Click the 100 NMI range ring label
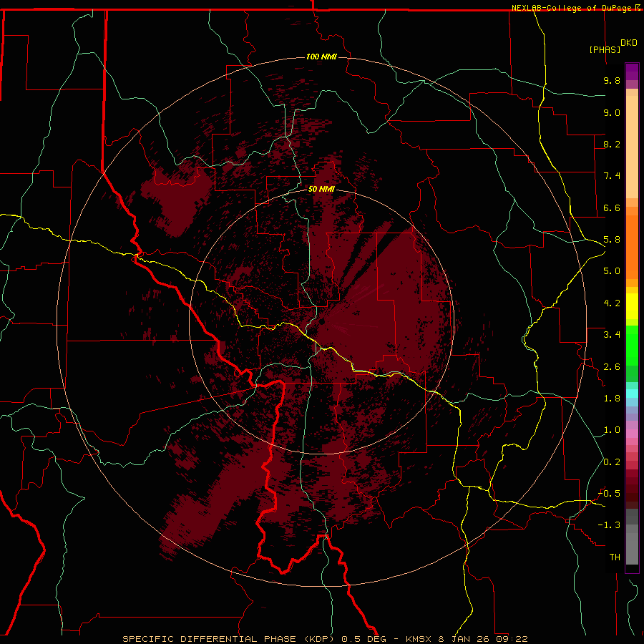Viewport: 644px width, 644px height. click(321, 57)
